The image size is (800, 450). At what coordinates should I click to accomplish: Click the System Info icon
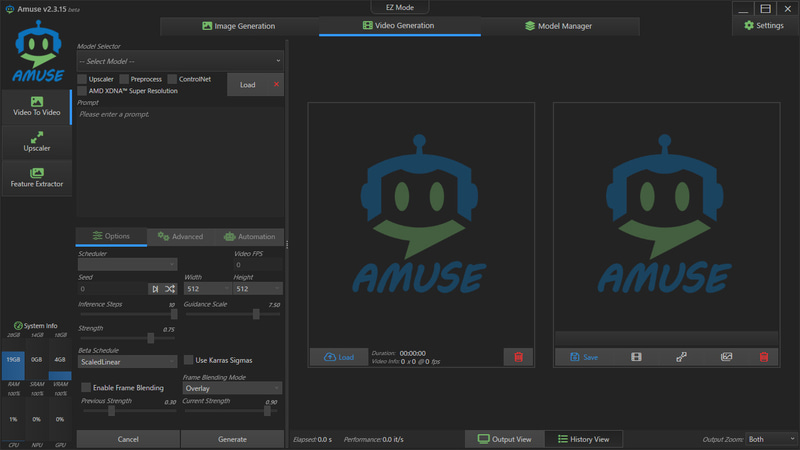pyautogui.click(x=18, y=326)
